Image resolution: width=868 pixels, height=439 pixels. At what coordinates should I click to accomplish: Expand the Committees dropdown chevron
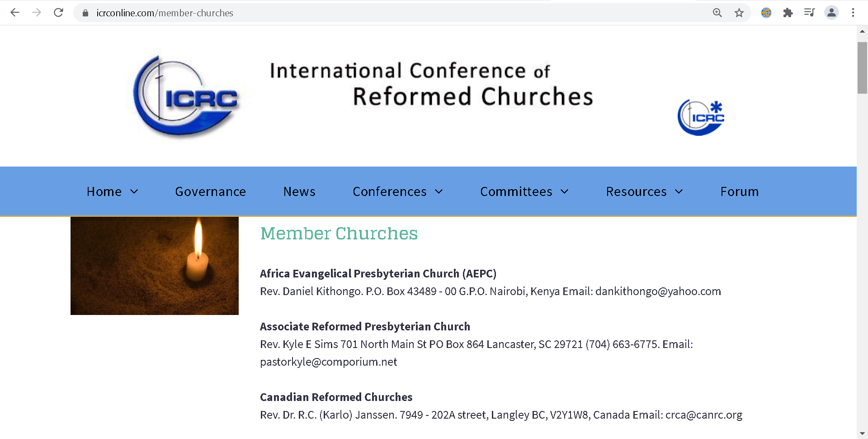(x=565, y=192)
